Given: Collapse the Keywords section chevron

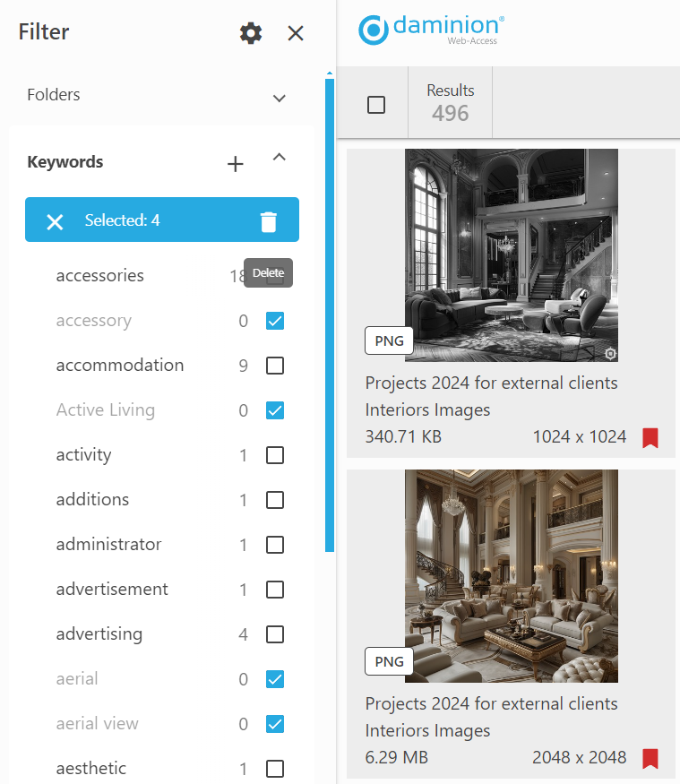Looking at the screenshot, I should click(x=280, y=159).
